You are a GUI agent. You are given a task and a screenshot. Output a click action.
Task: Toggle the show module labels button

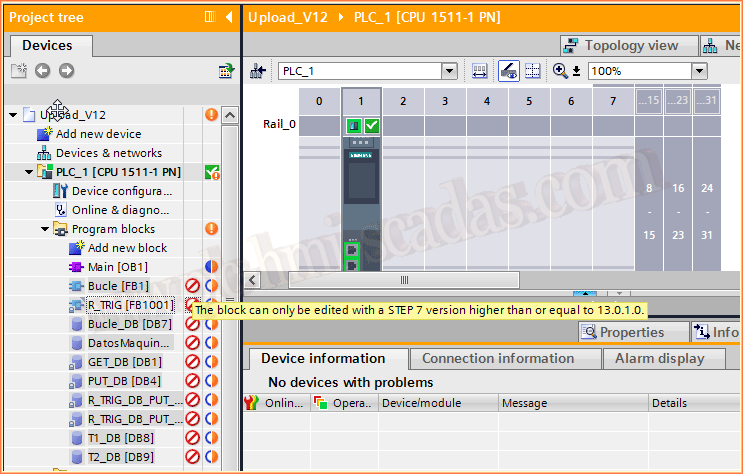point(508,71)
